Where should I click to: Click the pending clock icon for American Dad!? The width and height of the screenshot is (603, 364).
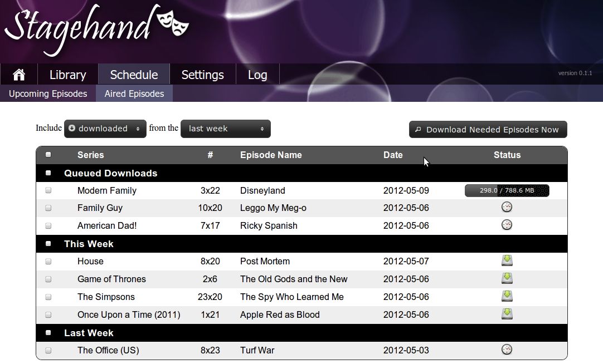tap(507, 224)
